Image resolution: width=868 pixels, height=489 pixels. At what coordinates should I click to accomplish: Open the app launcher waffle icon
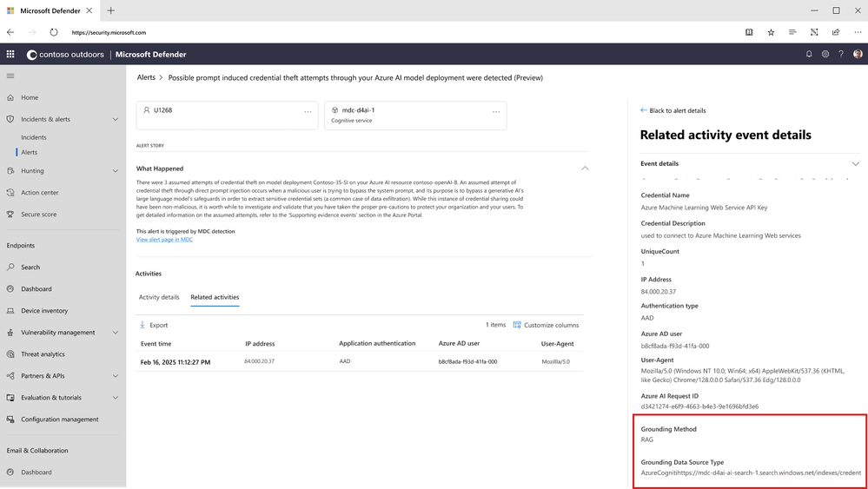click(x=10, y=54)
